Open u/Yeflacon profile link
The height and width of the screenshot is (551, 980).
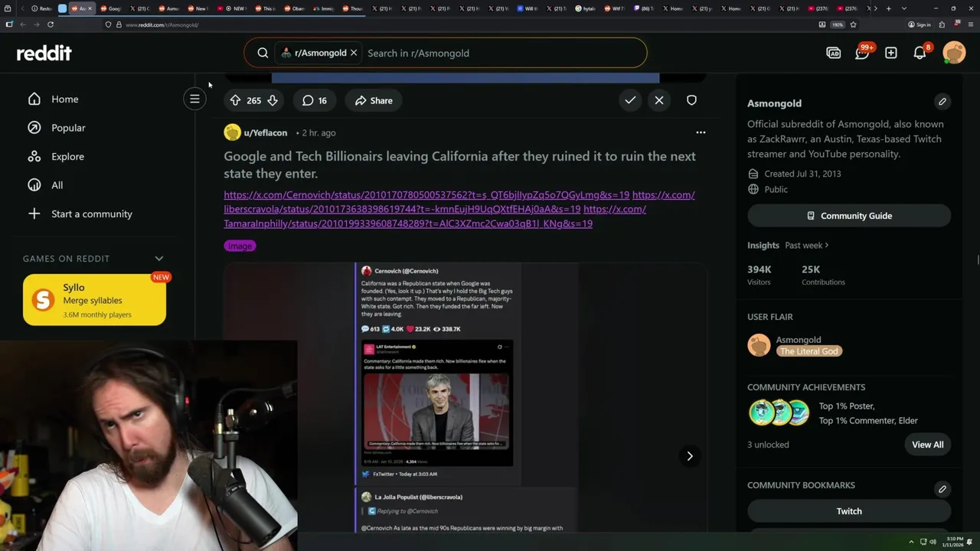point(265,132)
